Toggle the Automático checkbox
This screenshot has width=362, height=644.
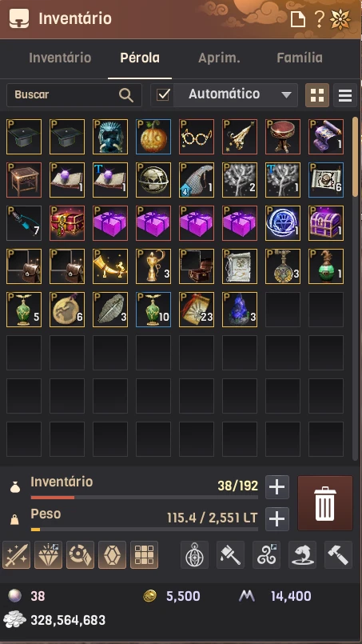(x=163, y=95)
